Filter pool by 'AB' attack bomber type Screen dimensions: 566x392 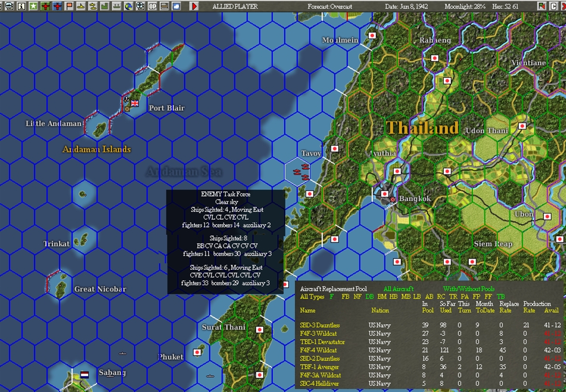tap(429, 297)
